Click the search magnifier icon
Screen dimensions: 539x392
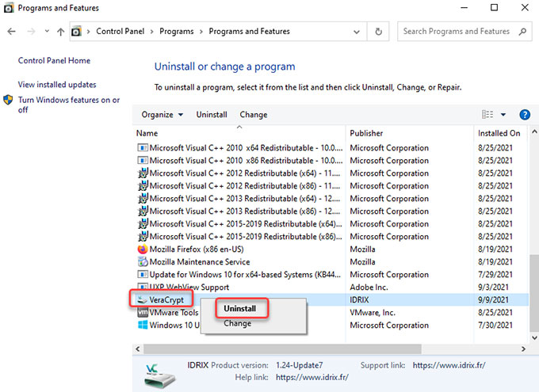click(522, 32)
